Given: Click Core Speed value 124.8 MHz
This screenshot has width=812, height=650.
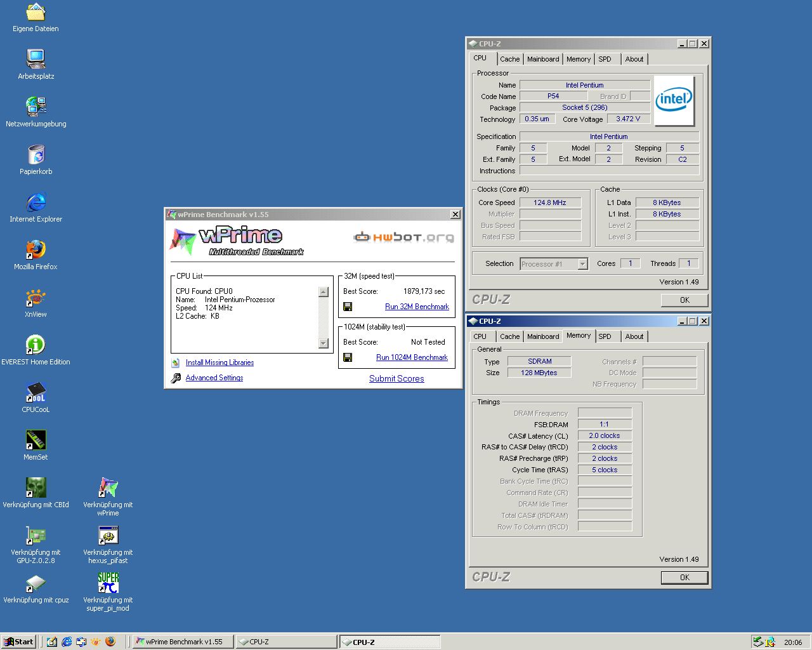Looking at the screenshot, I should point(550,202).
